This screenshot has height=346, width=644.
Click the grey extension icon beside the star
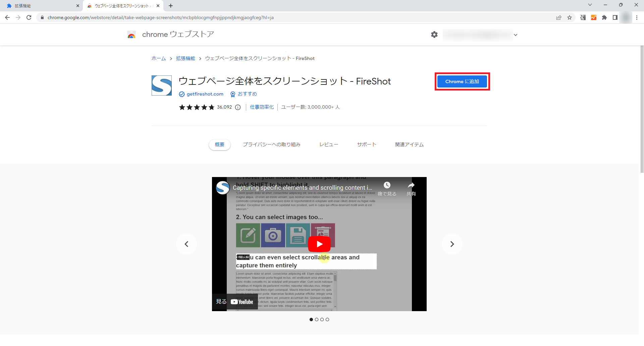pos(583,17)
